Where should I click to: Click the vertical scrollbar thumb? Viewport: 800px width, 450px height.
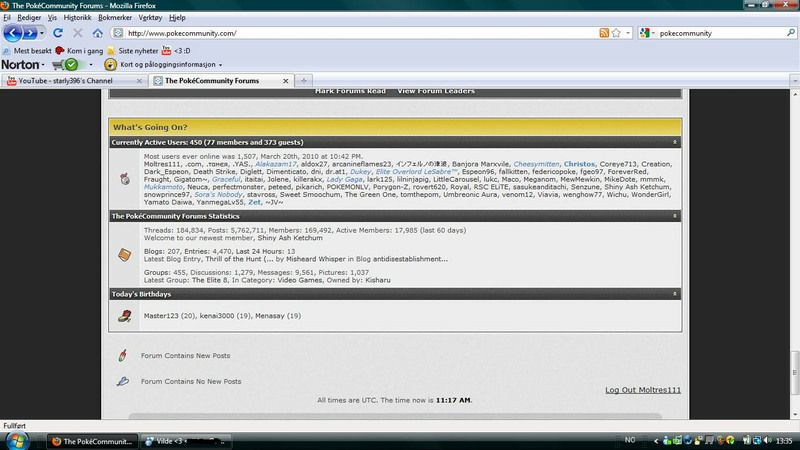pos(794,372)
